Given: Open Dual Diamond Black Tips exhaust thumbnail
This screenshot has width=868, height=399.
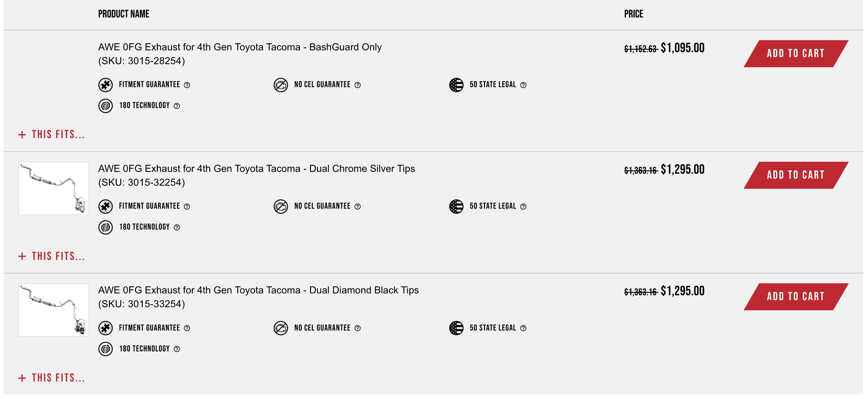Looking at the screenshot, I should click(x=54, y=310).
